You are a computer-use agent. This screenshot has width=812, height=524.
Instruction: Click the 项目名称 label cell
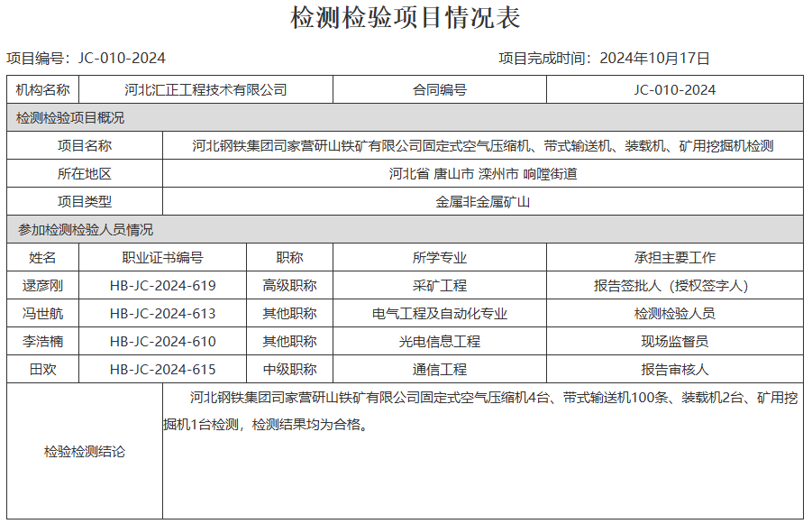[85, 145]
